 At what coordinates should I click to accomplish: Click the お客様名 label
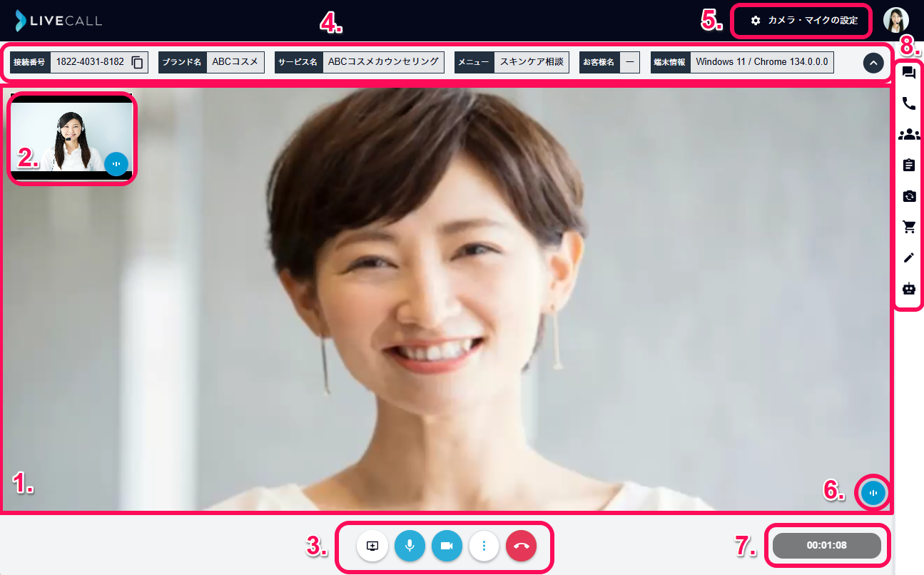click(x=599, y=62)
